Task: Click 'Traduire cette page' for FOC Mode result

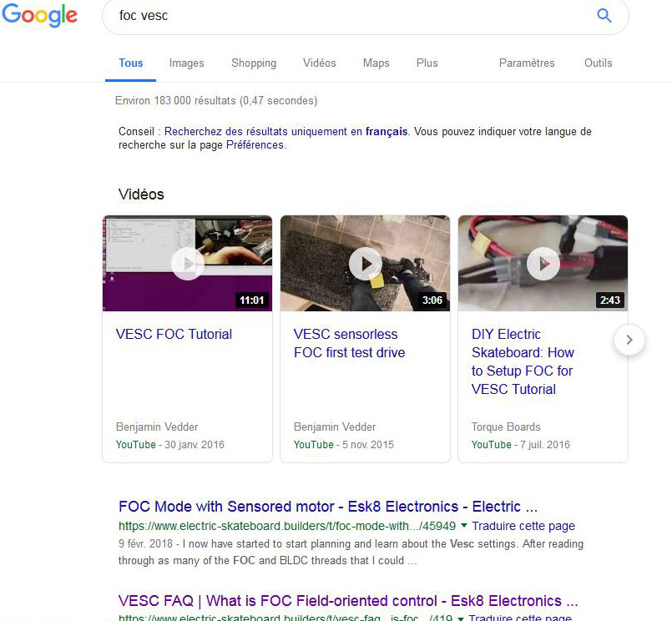Action: click(x=523, y=526)
